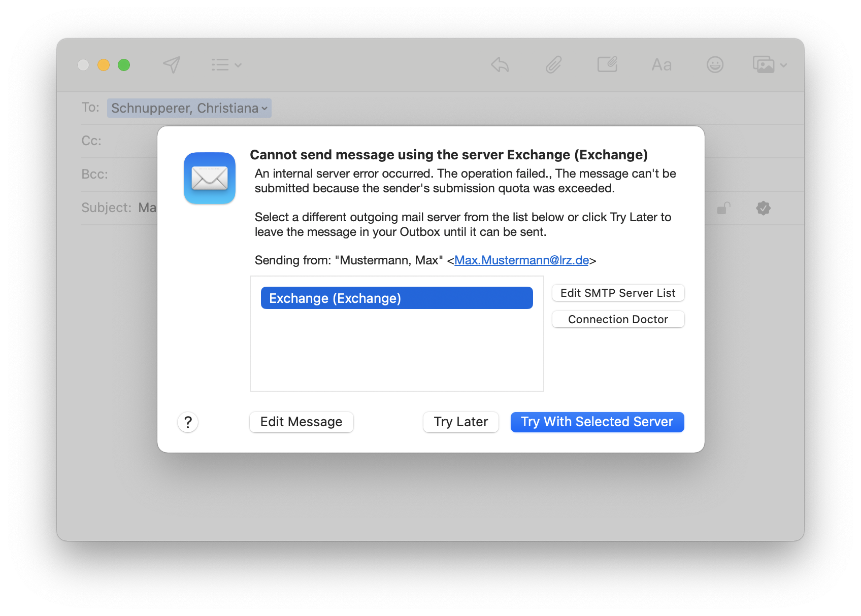Select Exchange (Exchange) in server list
This screenshot has height=616, width=861.
[396, 298]
